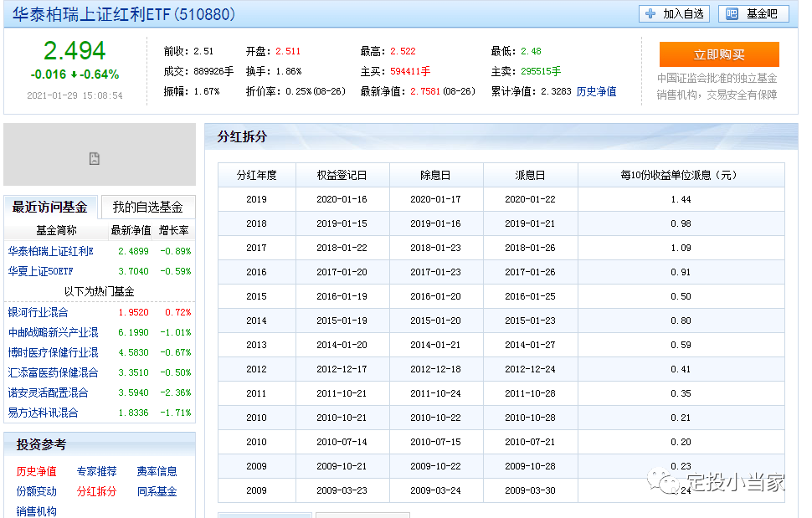Open fund 博时医疗保健行业混
The image size is (812, 518).
coord(53,352)
